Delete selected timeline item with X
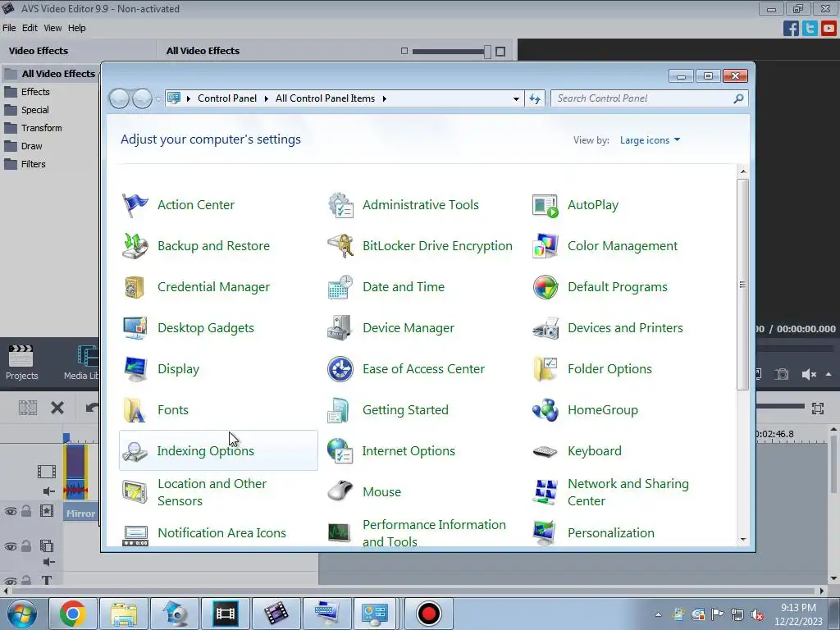 coord(57,409)
